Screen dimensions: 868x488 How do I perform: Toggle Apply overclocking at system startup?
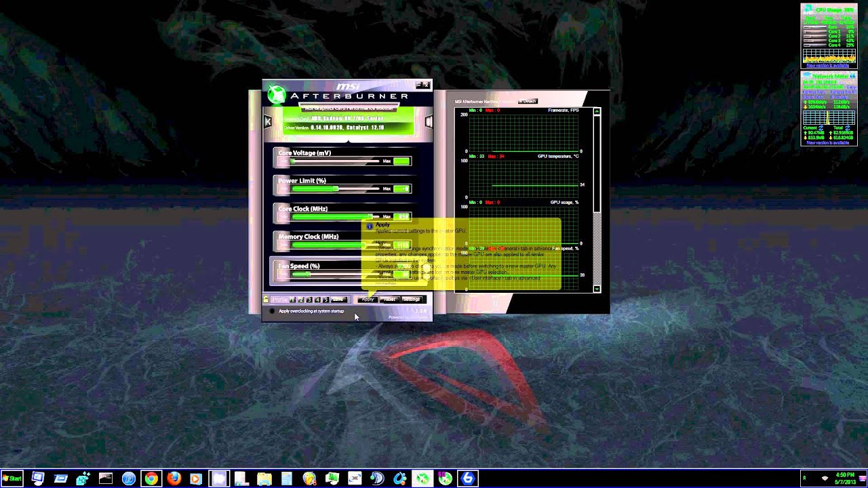point(273,311)
